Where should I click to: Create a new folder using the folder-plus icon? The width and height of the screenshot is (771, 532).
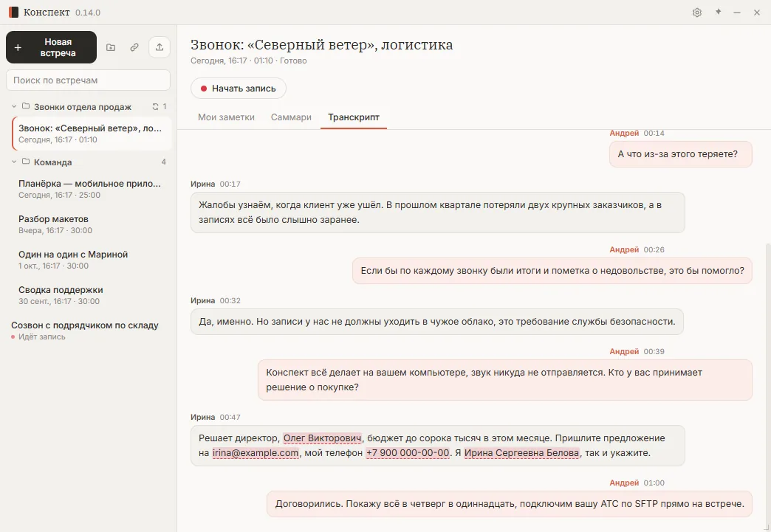(x=111, y=47)
